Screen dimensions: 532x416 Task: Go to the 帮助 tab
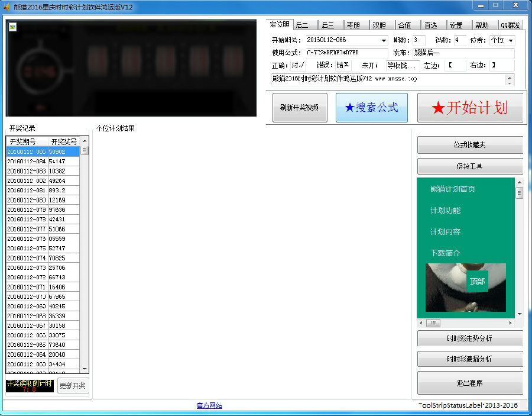tap(482, 25)
